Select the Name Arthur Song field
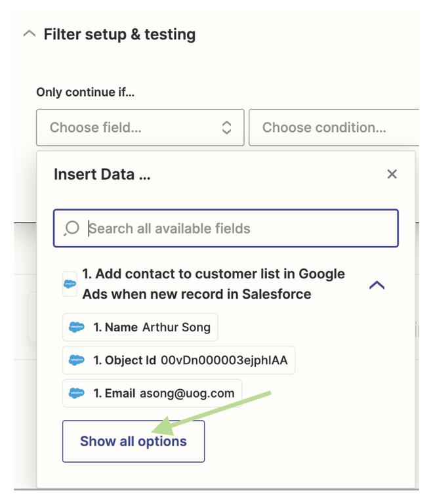Viewport: 433px width, 504px height. (x=140, y=327)
